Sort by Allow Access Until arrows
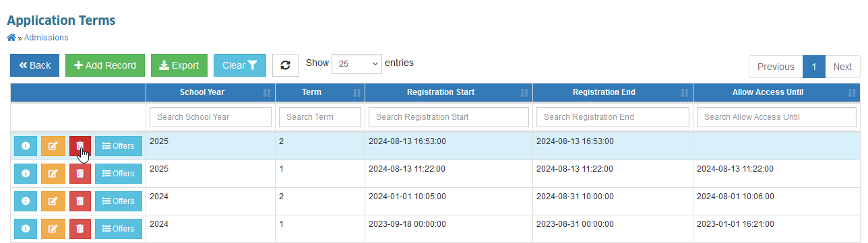The image size is (868, 243). [852, 93]
